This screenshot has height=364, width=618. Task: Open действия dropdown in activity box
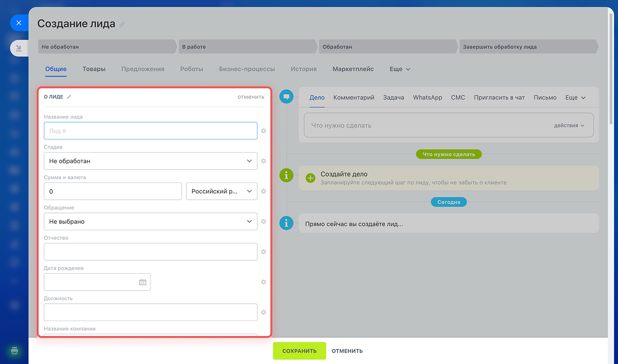tap(569, 126)
